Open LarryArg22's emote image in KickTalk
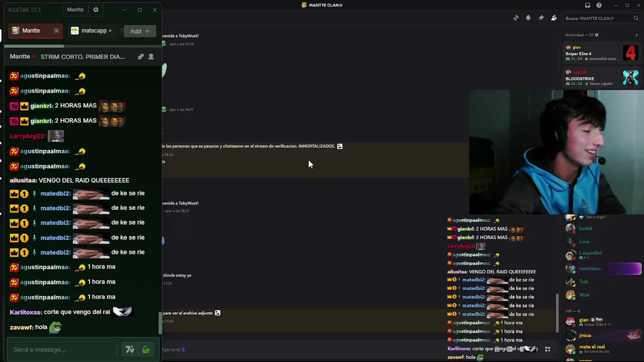The width and height of the screenshot is (644, 362). 56,136
